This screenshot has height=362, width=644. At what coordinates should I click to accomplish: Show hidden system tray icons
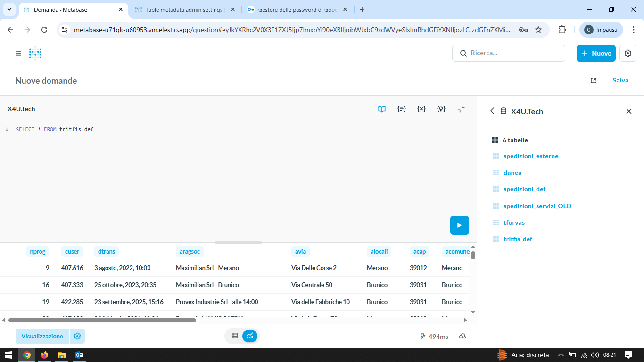point(561,355)
